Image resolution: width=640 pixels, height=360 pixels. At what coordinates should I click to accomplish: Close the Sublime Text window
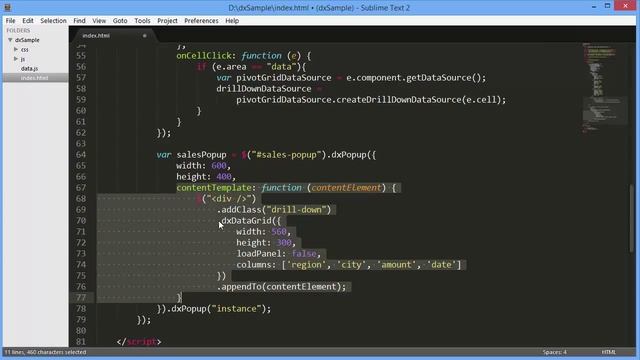click(x=626, y=6)
